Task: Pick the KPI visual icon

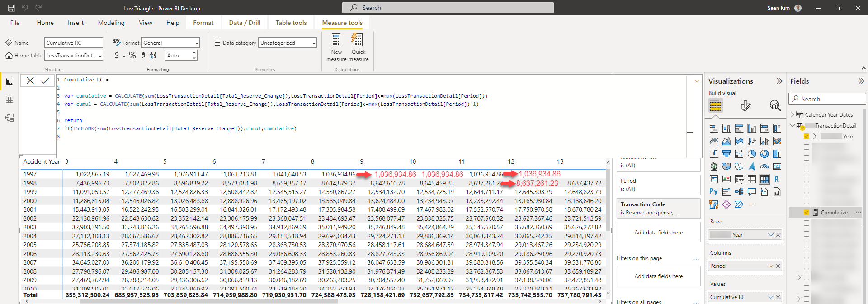Action: coord(726,180)
